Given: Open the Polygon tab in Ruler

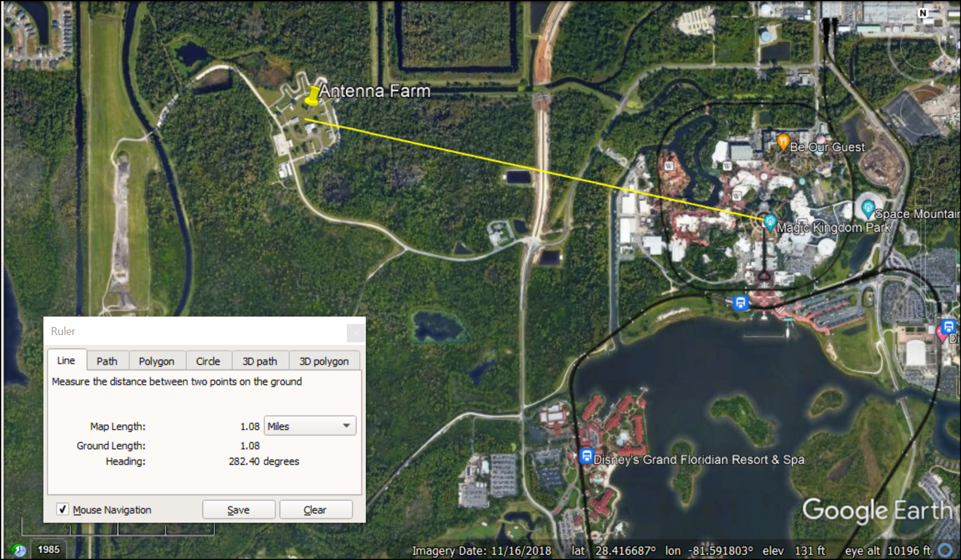Looking at the screenshot, I should (x=157, y=361).
